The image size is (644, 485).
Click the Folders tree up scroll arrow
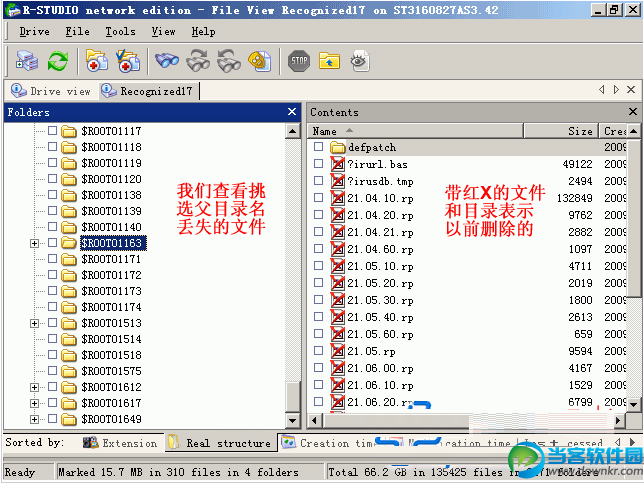292,131
